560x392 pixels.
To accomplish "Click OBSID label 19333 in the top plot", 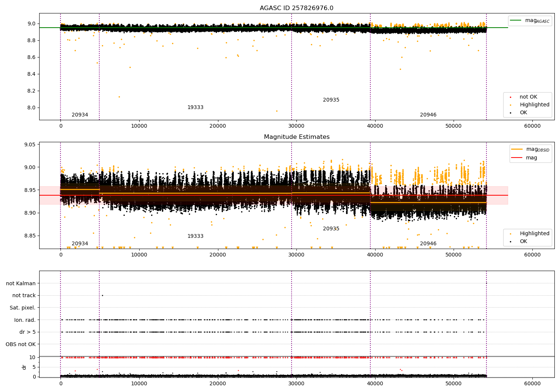I will tap(195, 108).
